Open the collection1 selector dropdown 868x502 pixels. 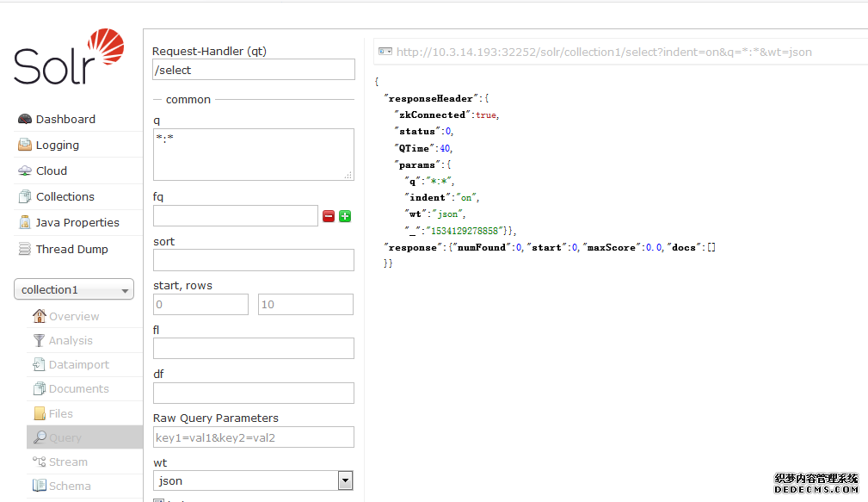[x=74, y=290]
